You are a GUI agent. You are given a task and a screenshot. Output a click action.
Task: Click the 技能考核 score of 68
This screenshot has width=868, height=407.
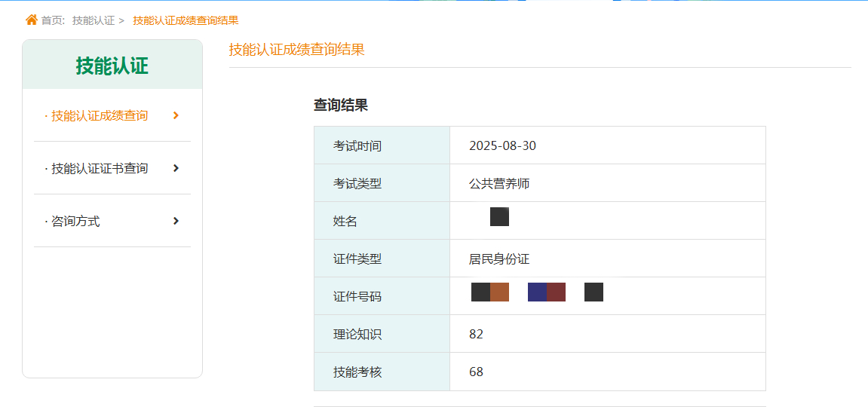(476, 372)
